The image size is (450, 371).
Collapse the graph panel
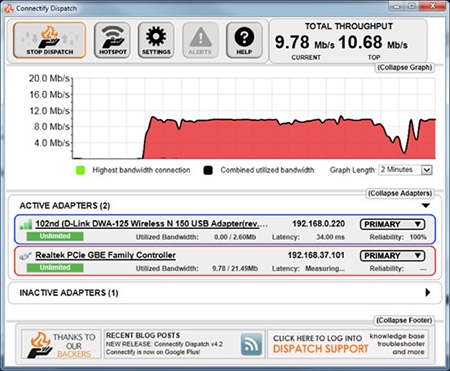point(405,67)
